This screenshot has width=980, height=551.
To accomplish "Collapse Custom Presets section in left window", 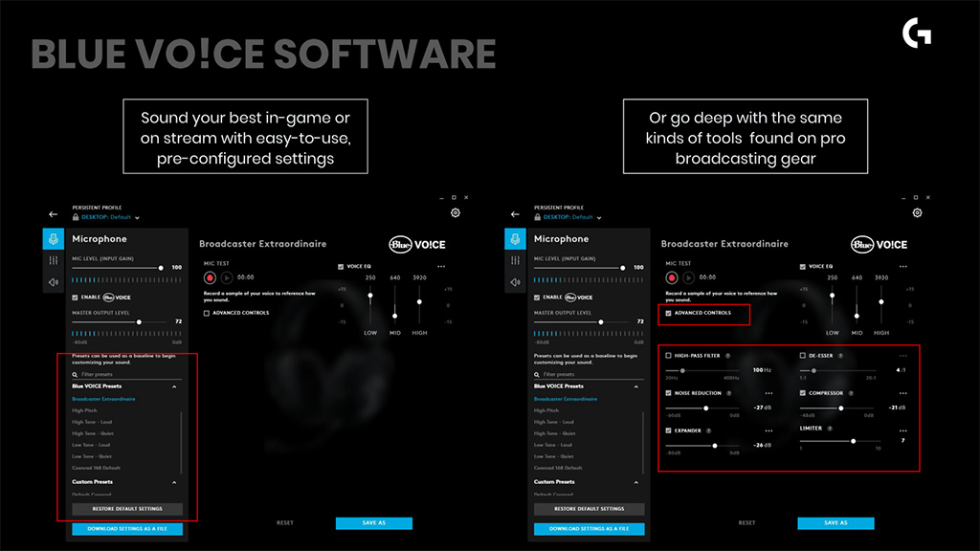I will (174, 482).
